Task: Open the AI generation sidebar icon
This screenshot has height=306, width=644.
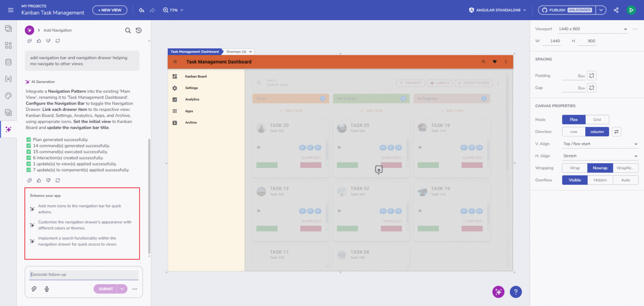Action: click(8, 129)
